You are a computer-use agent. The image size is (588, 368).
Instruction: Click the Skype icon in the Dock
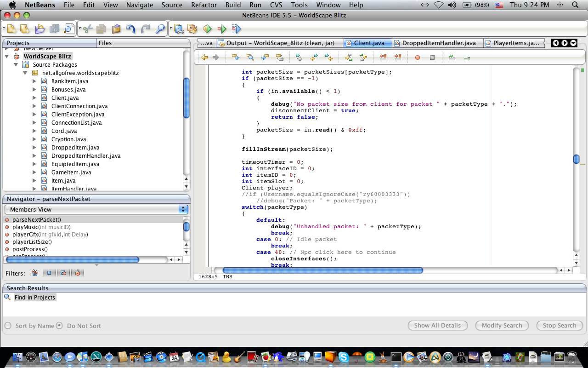tap(343, 356)
